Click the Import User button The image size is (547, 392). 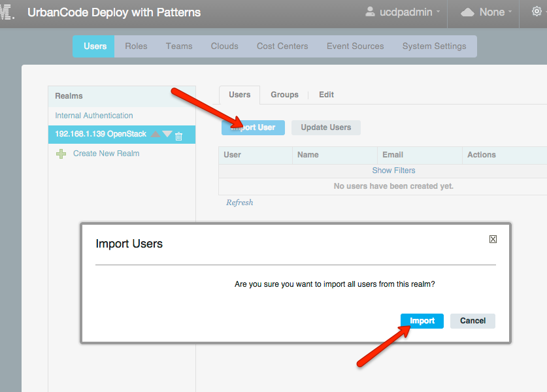pos(254,127)
